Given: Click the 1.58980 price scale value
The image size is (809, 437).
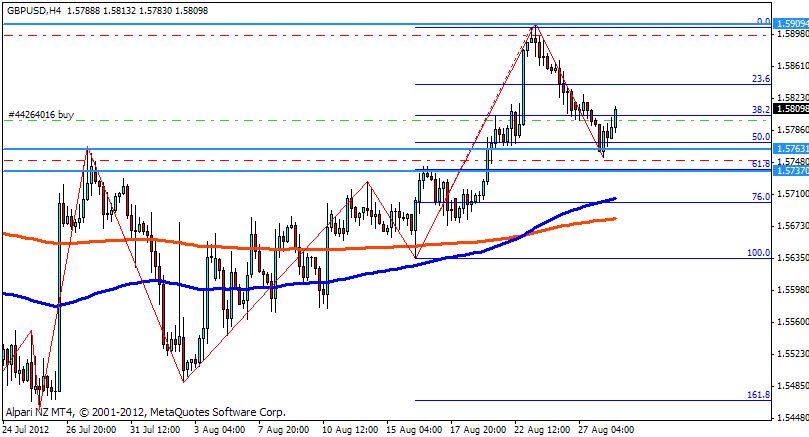Looking at the screenshot, I should [x=793, y=34].
